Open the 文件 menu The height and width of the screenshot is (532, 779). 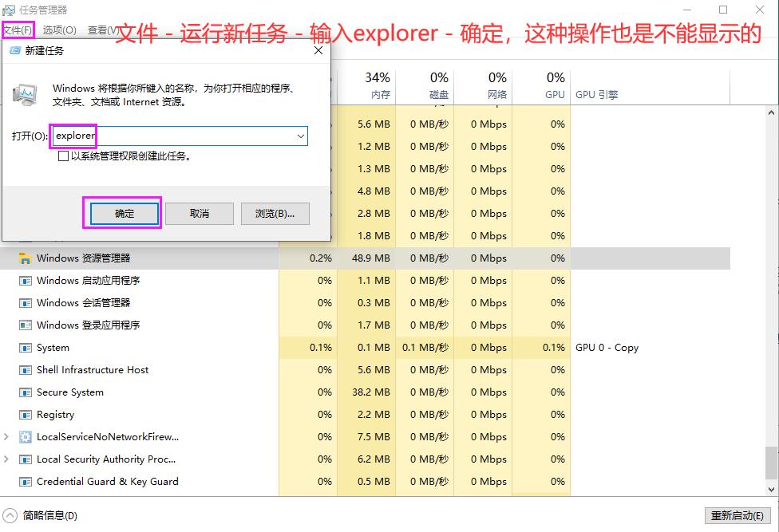pyautogui.click(x=17, y=30)
